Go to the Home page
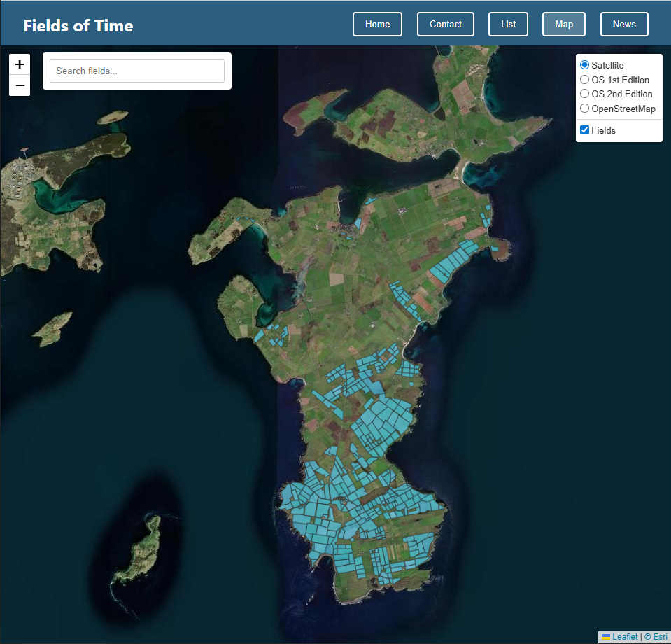This screenshot has width=671, height=644. tap(377, 24)
